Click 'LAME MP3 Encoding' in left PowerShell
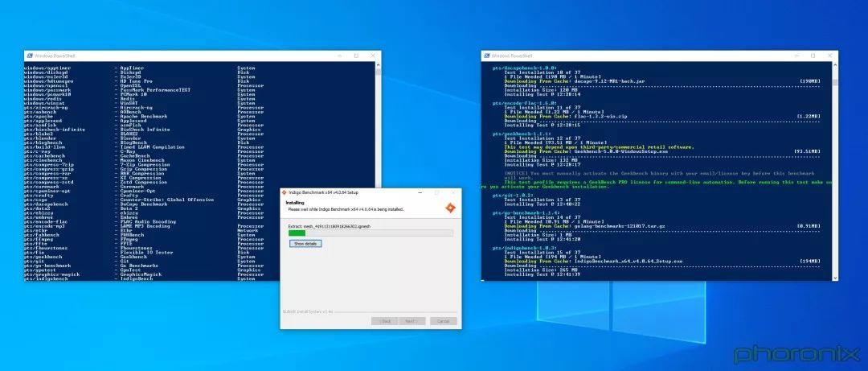This screenshot has height=371, width=868. [145, 226]
